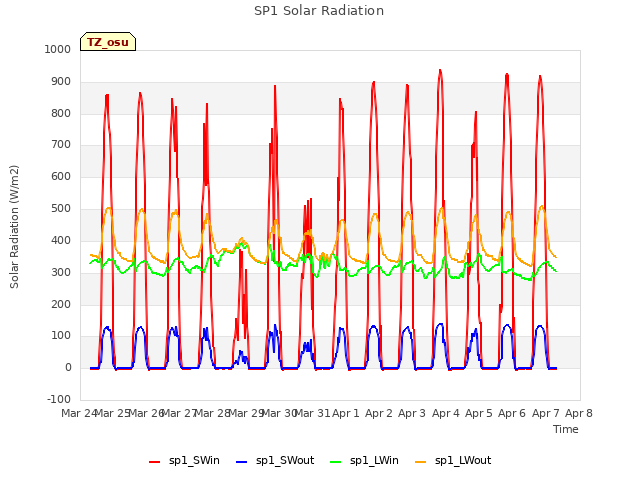Image resolution: width=640 pixels, height=480 pixels.
Task: Select the sp1_SWout legend label
Action: point(285,460)
